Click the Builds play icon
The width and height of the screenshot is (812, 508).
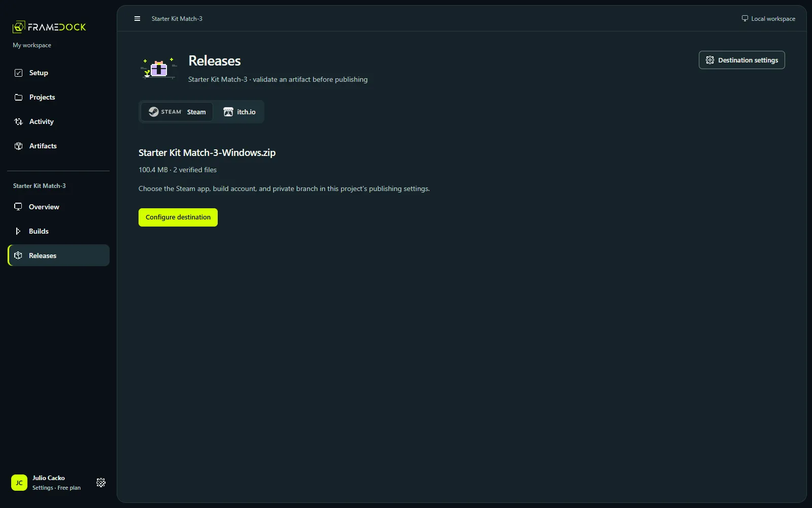pyautogui.click(x=18, y=231)
